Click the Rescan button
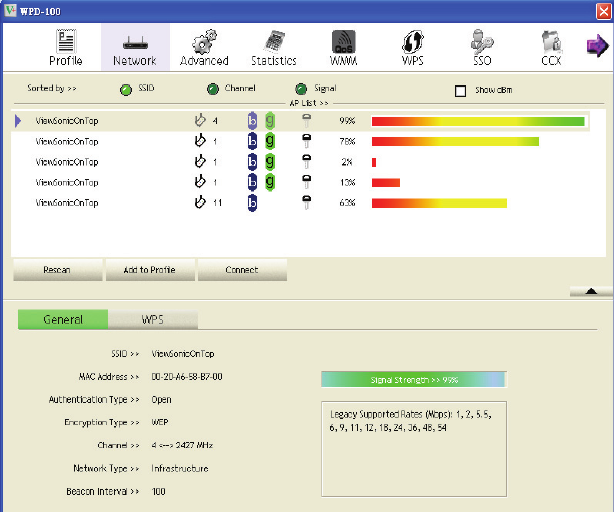The image size is (614, 512). pos(58,270)
